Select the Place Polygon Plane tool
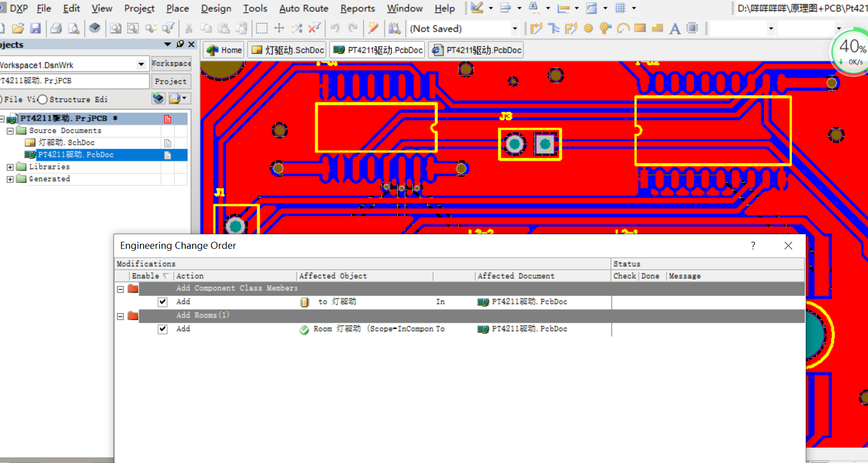Viewport: 868px width, 463px height. pyautogui.click(x=658, y=29)
